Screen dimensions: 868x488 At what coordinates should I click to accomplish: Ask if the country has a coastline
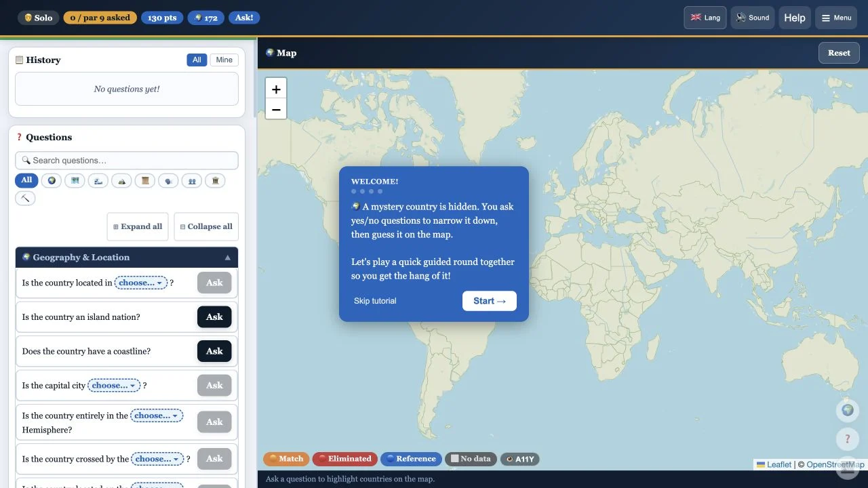(x=214, y=351)
